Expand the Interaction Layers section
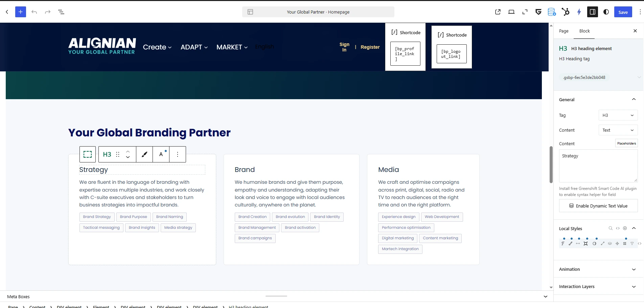The width and height of the screenshot is (644, 308). (x=634, y=287)
